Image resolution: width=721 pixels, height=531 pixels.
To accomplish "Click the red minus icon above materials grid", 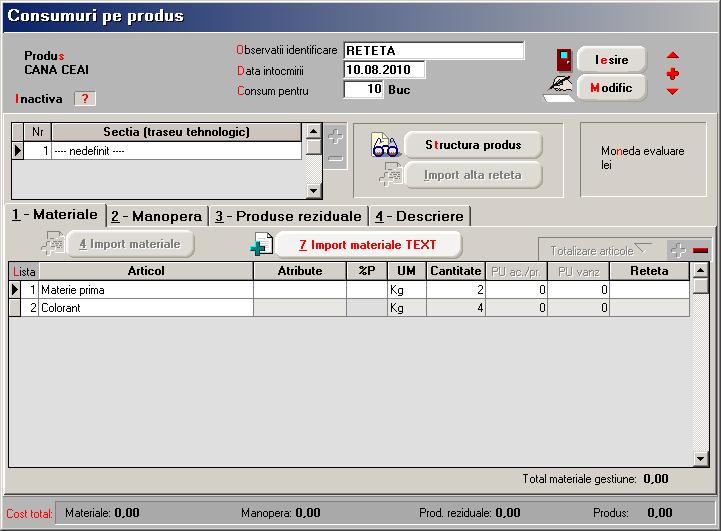I will click(x=700, y=250).
